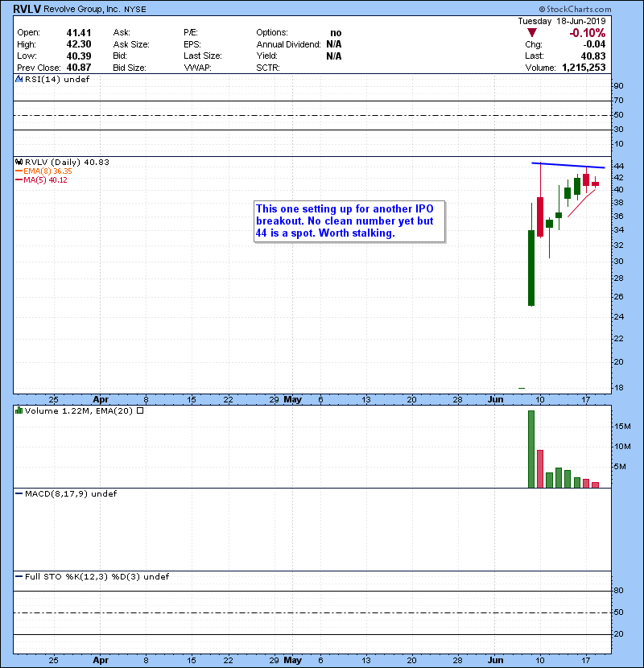Click the blue resistance trendline near 44
The image size is (644, 668).
point(568,165)
